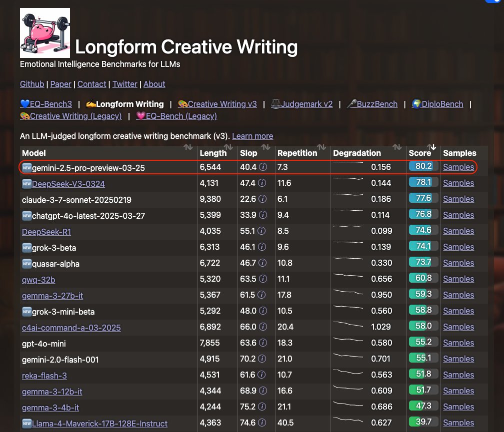Click score bar 39.7 for Llama-4-Maverick
Screen dimensions: 504x432
[x=423, y=422]
